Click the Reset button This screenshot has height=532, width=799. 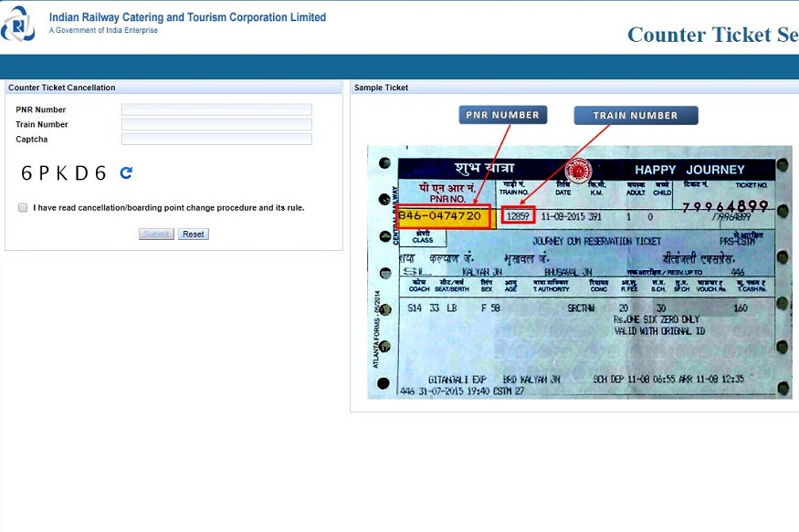coord(193,234)
